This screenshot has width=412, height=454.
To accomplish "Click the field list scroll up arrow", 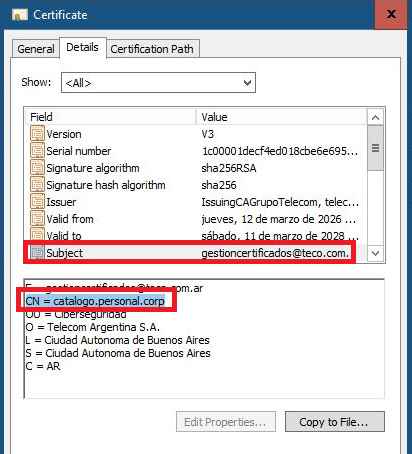I will click(375, 117).
